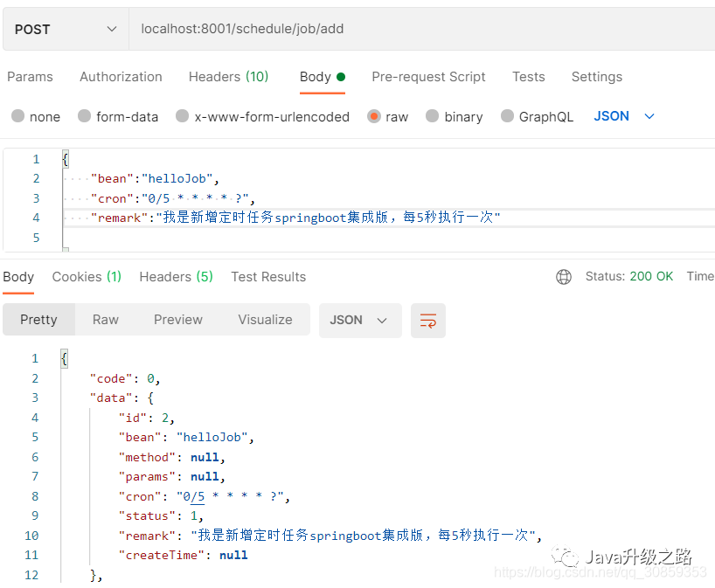Open the response JSON format dropdown
This screenshot has height=588, width=715.
[x=360, y=321]
